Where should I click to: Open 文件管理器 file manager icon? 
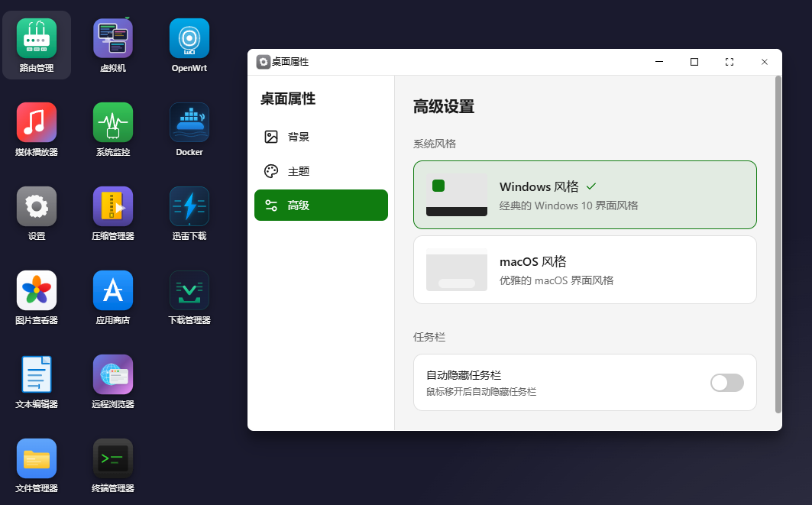37,458
